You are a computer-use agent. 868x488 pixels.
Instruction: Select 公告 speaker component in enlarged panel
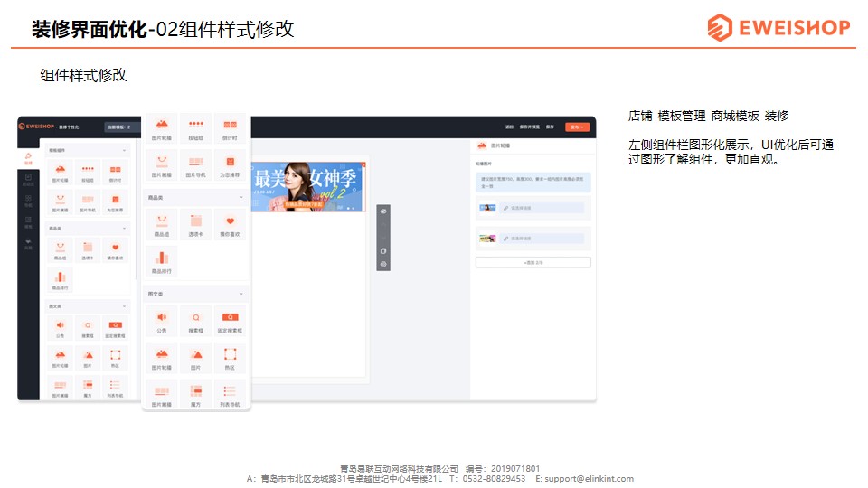[x=162, y=322]
